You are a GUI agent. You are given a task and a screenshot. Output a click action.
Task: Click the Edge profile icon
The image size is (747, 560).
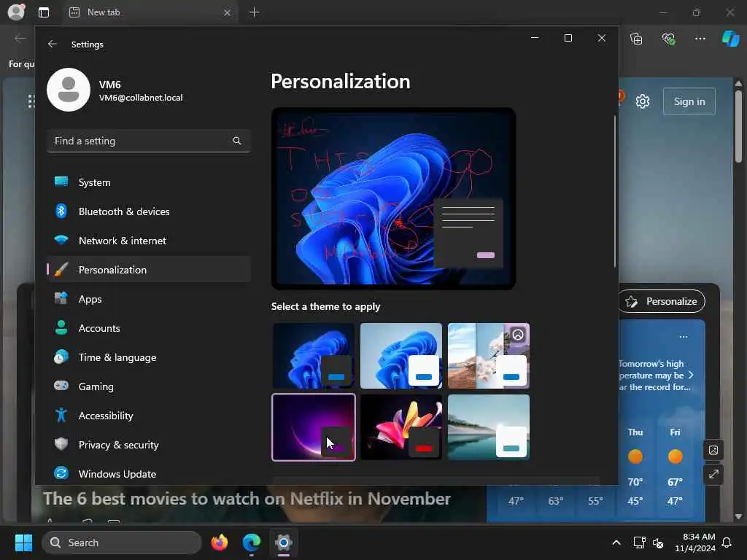click(x=16, y=12)
